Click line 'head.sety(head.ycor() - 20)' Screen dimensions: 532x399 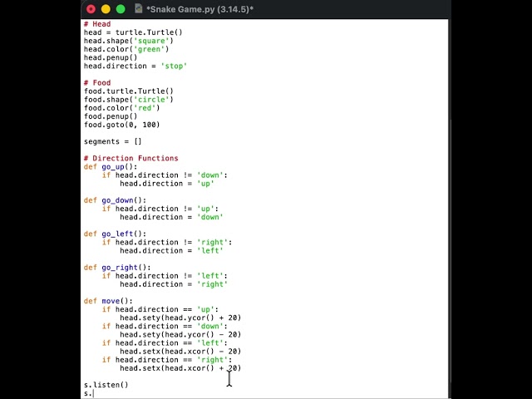pos(180,334)
